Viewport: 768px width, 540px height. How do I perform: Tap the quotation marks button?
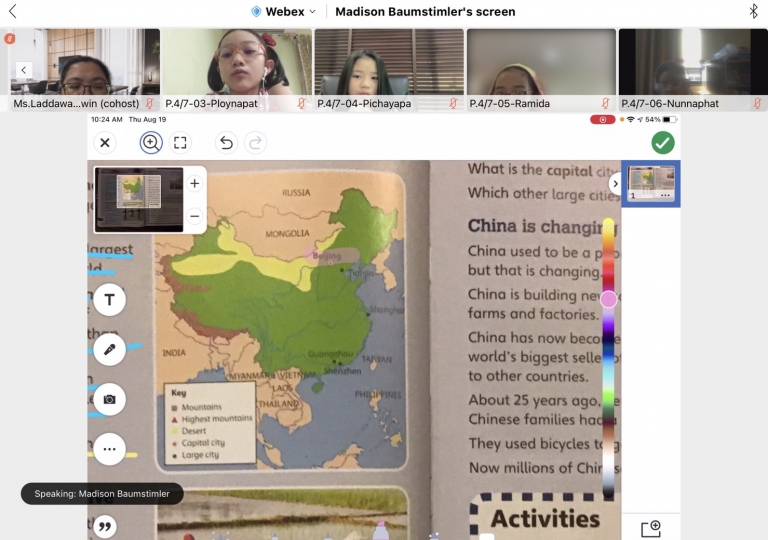pos(105,527)
